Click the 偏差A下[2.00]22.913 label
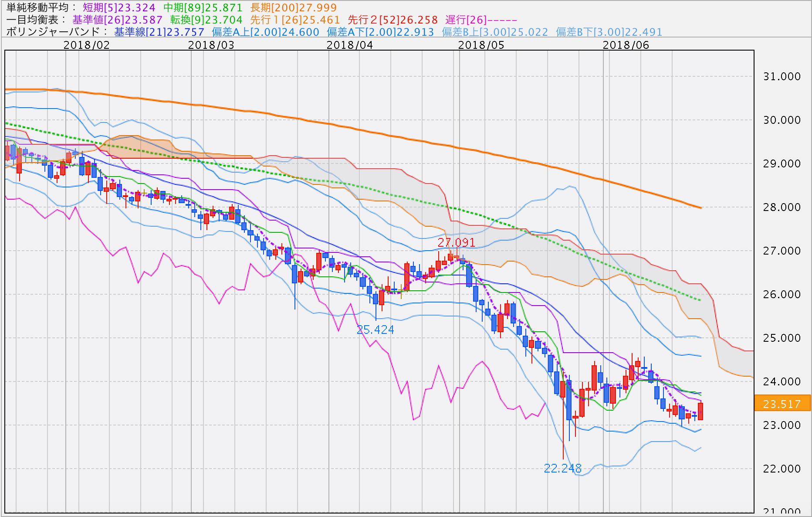 click(380, 32)
